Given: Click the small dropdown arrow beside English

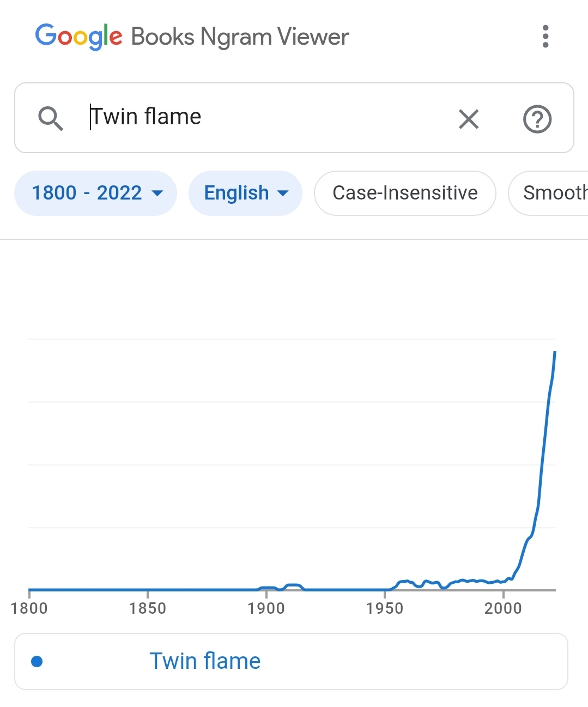Looking at the screenshot, I should coord(283,193).
